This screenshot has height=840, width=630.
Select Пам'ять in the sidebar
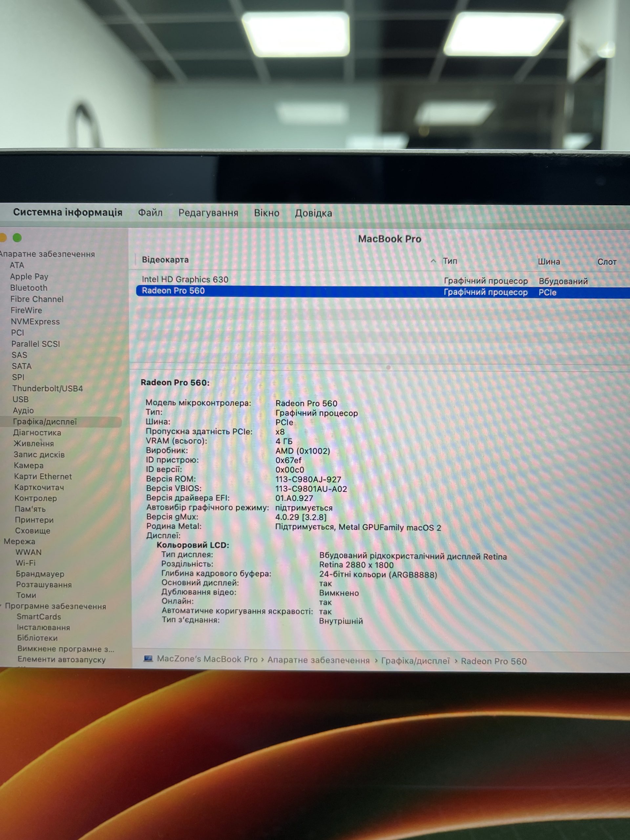click(31, 509)
